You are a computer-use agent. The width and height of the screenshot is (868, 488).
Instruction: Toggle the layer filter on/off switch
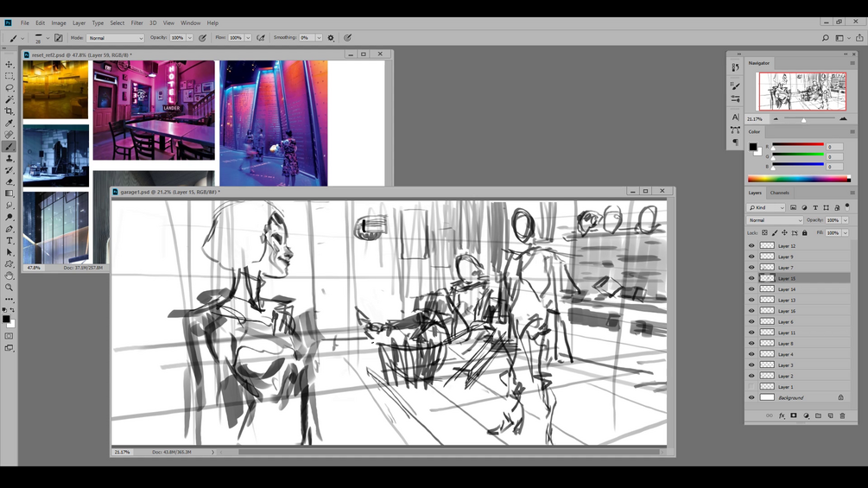847,207
